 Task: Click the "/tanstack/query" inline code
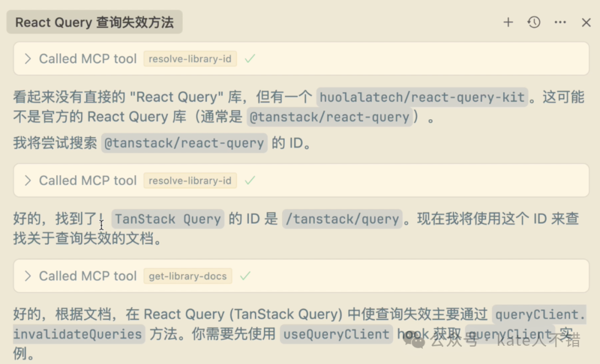342,219
